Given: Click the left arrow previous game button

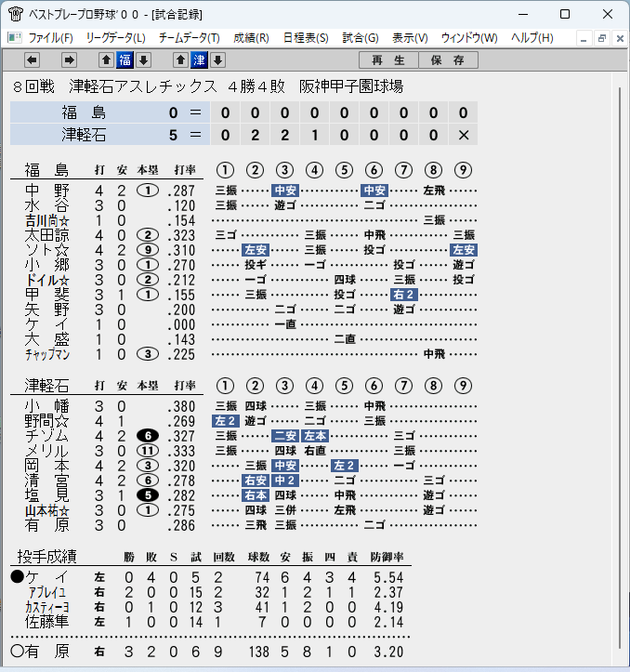Looking at the screenshot, I should coord(32,60).
